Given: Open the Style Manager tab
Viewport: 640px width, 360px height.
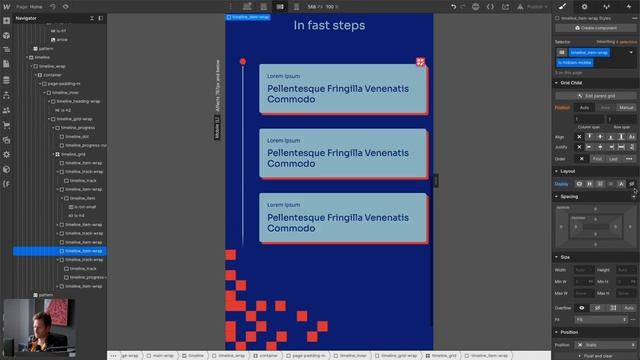Looking at the screenshot, I should [607, 7].
